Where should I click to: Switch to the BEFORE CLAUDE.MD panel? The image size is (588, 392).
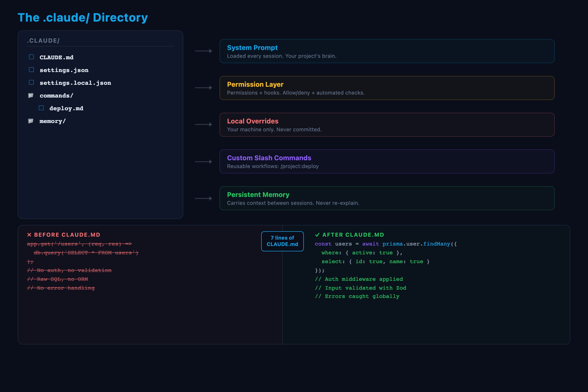coord(68,234)
